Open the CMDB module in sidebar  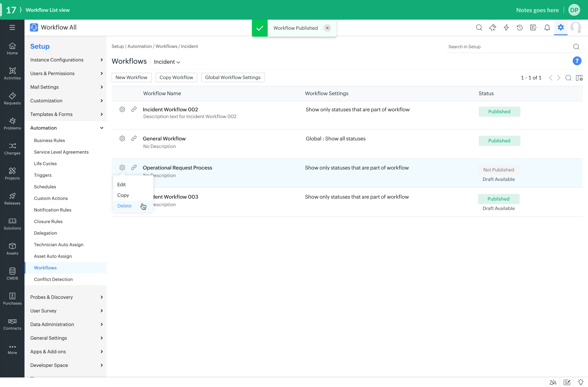pos(12,274)
